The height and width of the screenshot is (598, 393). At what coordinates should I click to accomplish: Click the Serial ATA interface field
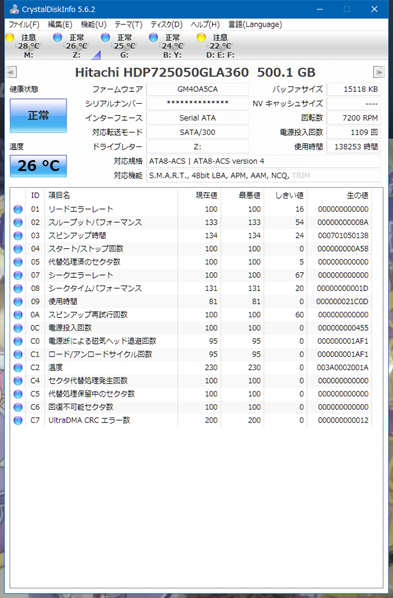pyautogui.click(x=198, y=118)
